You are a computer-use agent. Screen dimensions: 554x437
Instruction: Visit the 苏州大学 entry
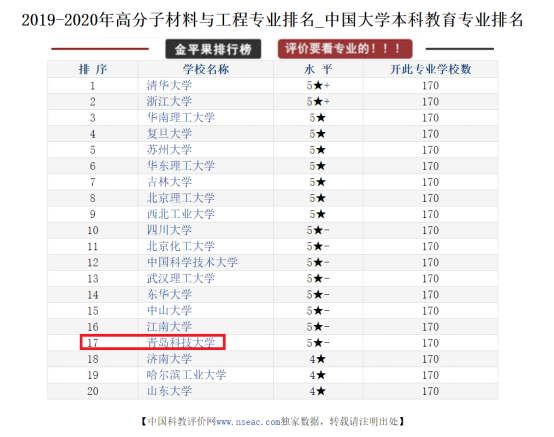[x=169, y=150]
